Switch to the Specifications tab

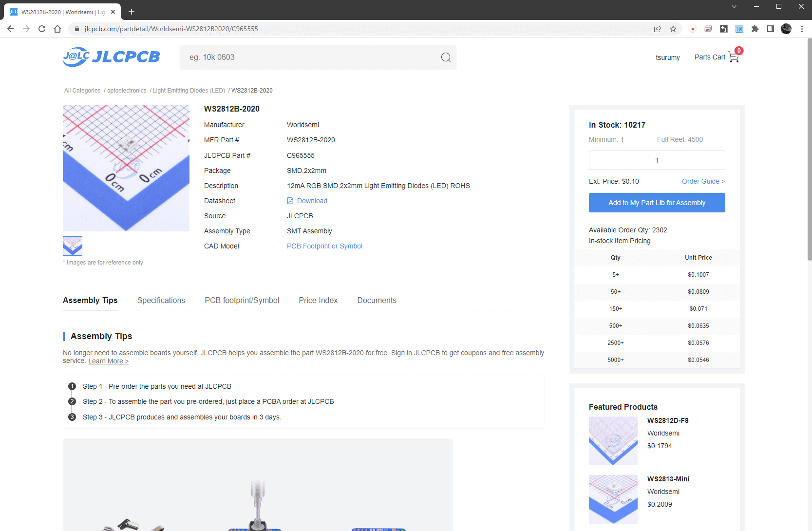pos(161,300)
